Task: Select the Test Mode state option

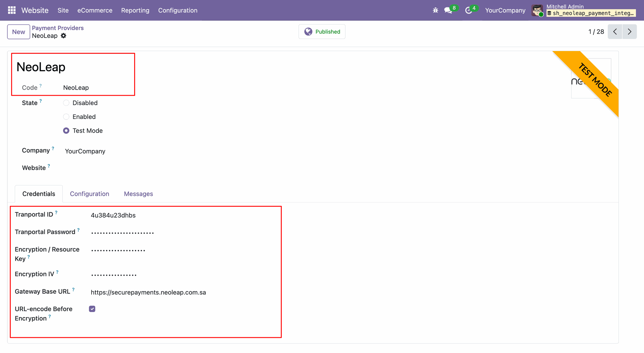Action: click(66, 131)
